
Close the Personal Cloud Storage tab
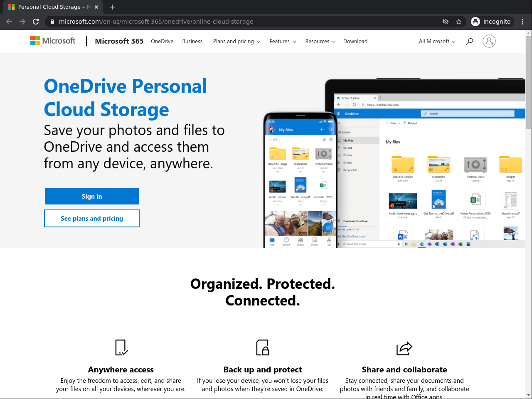click(96, 7)
